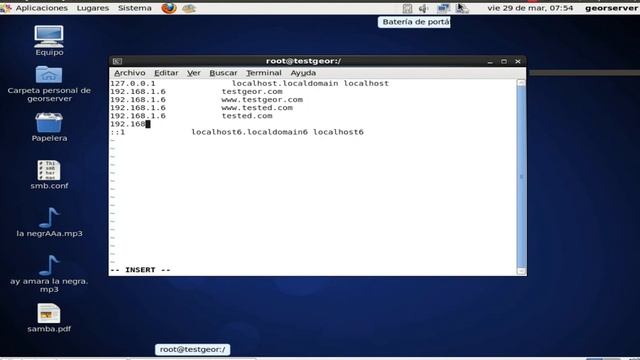640x360 pixels.
Task: Click localhost.localdomain localhost text
Action: (310, 83)
